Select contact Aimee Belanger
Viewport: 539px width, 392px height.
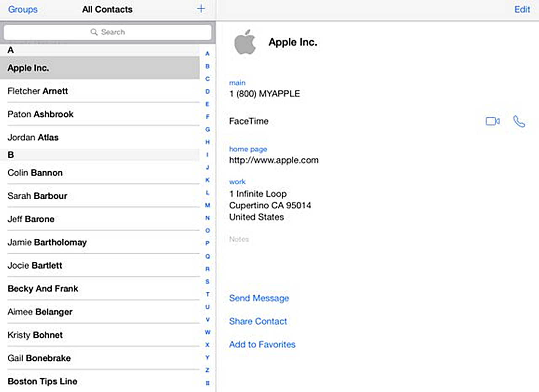point(100,312)
